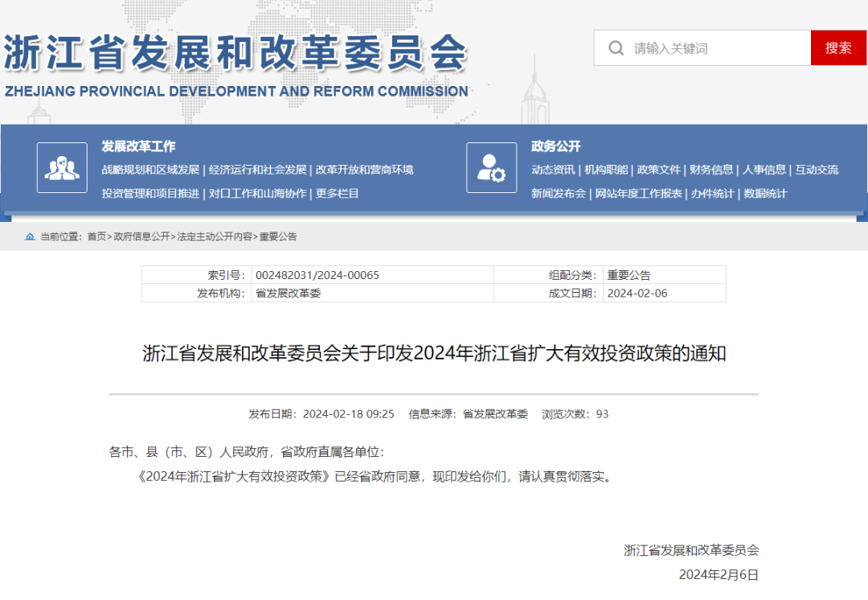The height and width of the screenshot is (600, 868).
Task: Type in the 请输入关键词 search field
Action: pos(715,48)
